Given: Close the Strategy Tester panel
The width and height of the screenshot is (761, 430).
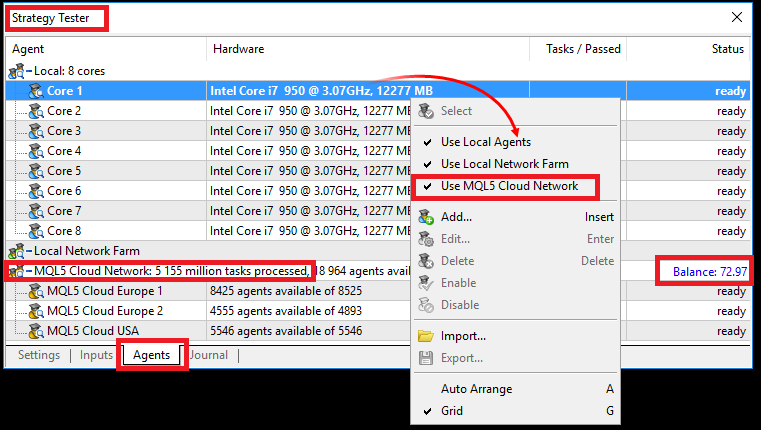Looking at the screenshot, I should click(737, 17).
